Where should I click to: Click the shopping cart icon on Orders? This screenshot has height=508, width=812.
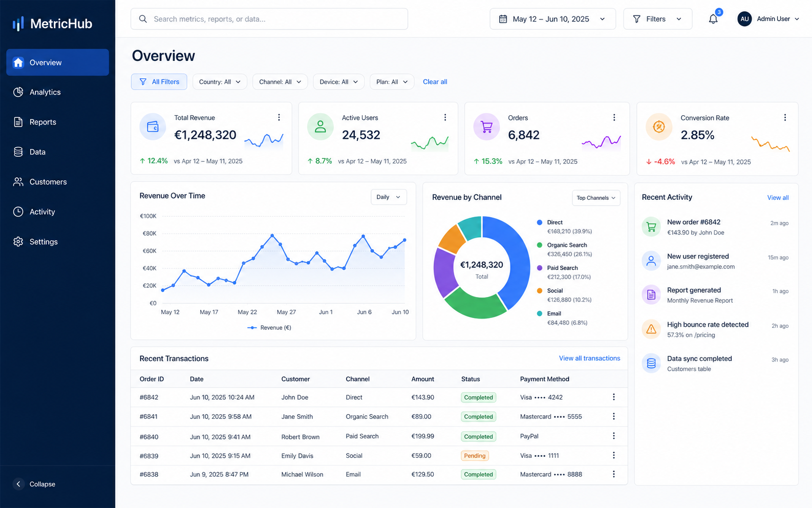486,126
